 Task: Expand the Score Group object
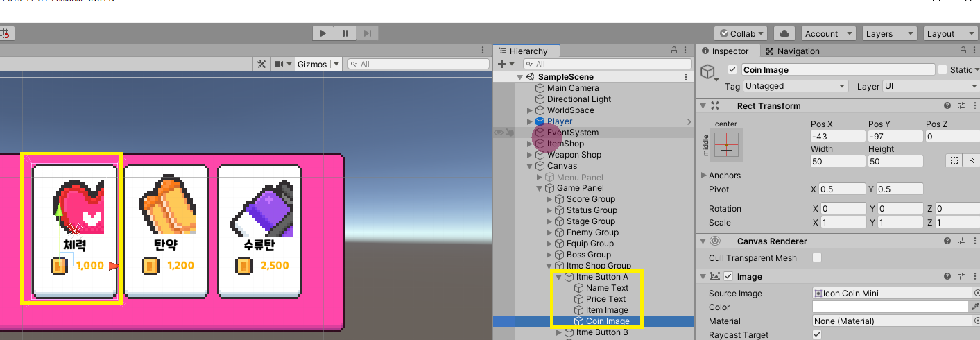(550, 199)
